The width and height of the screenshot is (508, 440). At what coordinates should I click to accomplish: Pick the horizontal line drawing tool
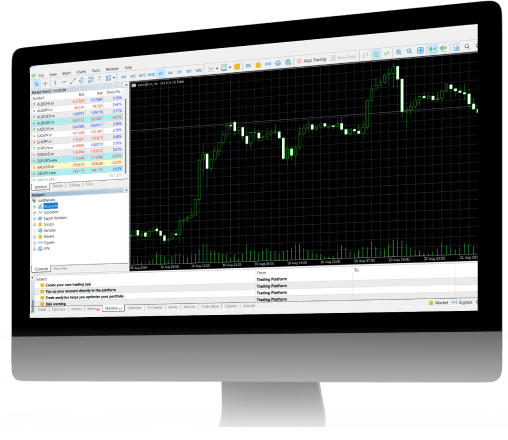(x=64, y=82)
